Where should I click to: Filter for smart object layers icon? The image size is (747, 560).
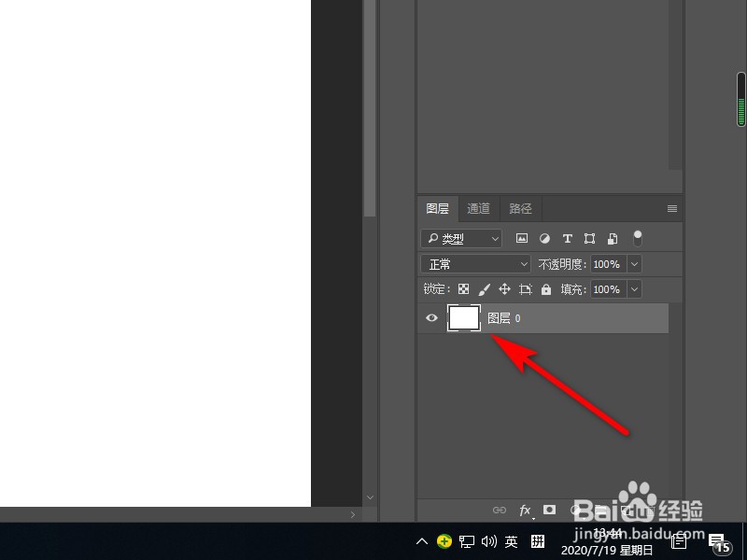click(613, 239)
